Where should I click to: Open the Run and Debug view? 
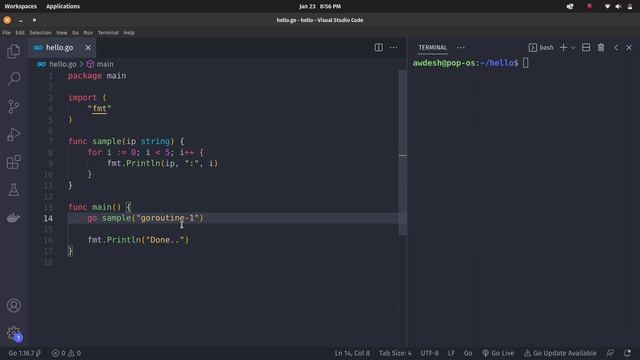pyautogui.click(x=13, y=134)
